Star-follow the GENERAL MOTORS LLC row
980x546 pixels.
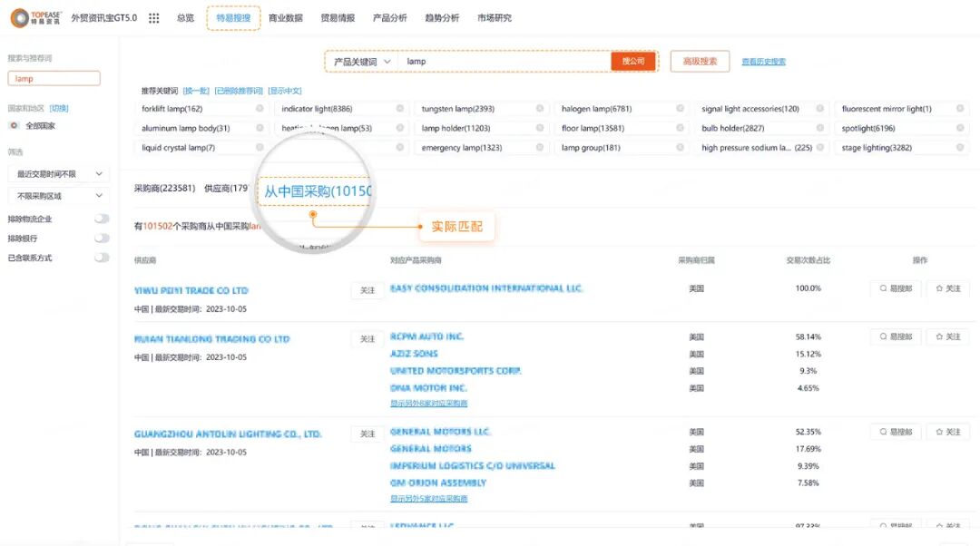point(948,432)
